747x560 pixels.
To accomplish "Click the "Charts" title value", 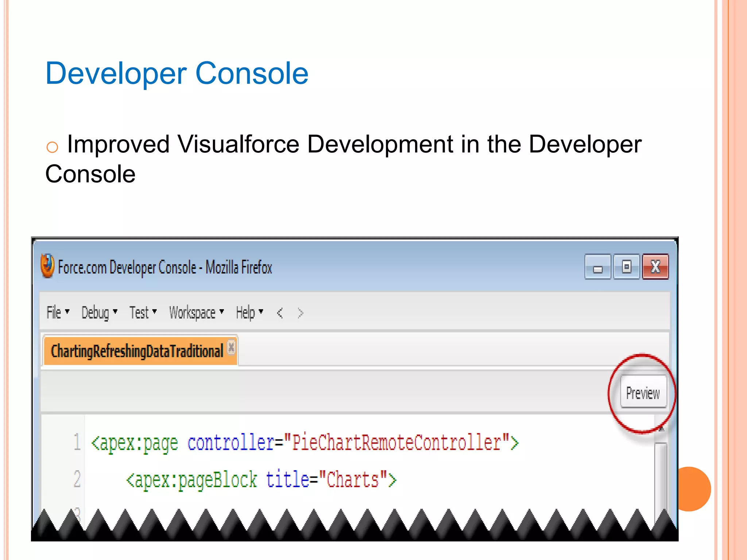I will (353, 479).
